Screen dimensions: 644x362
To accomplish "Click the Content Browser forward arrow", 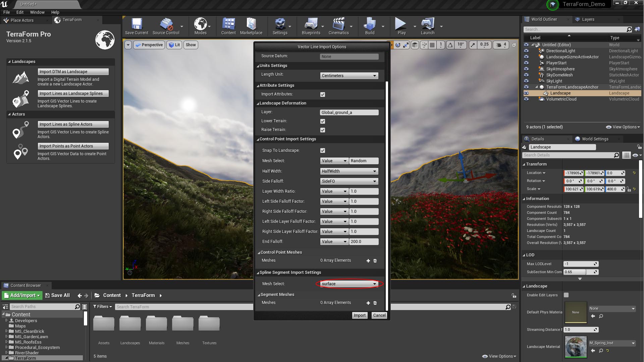I will pos(86,296).
